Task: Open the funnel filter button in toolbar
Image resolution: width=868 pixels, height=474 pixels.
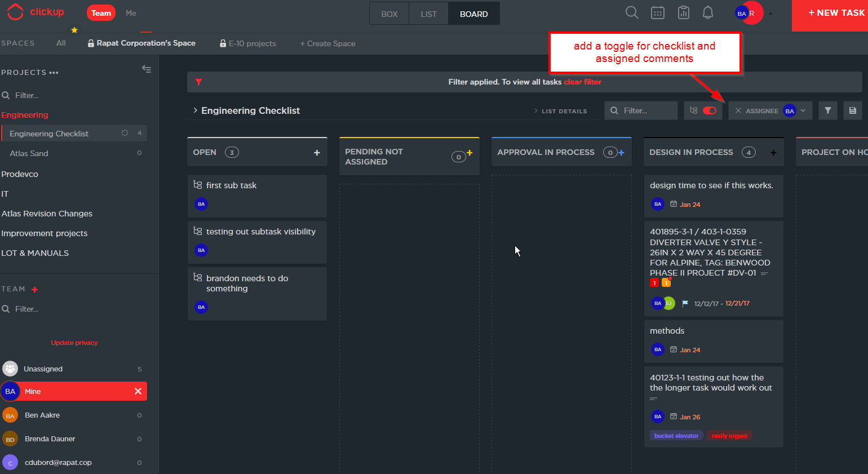Action: click(x=827, y=110)
